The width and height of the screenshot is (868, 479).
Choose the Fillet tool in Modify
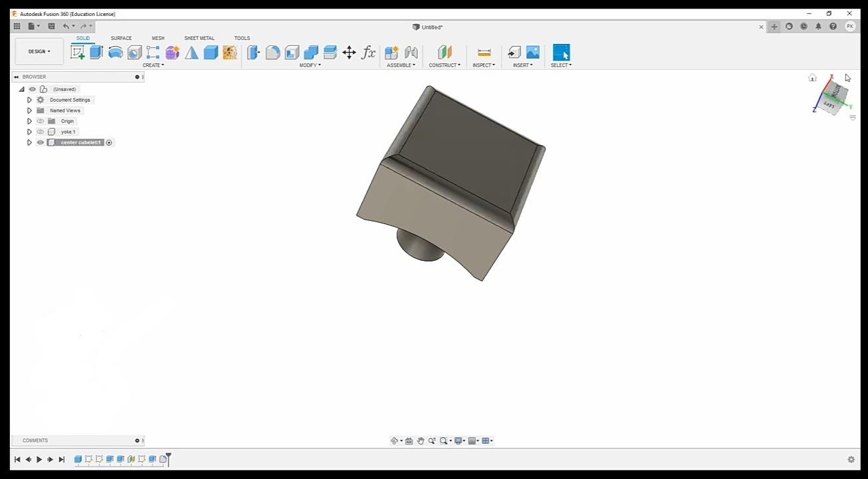272,53
